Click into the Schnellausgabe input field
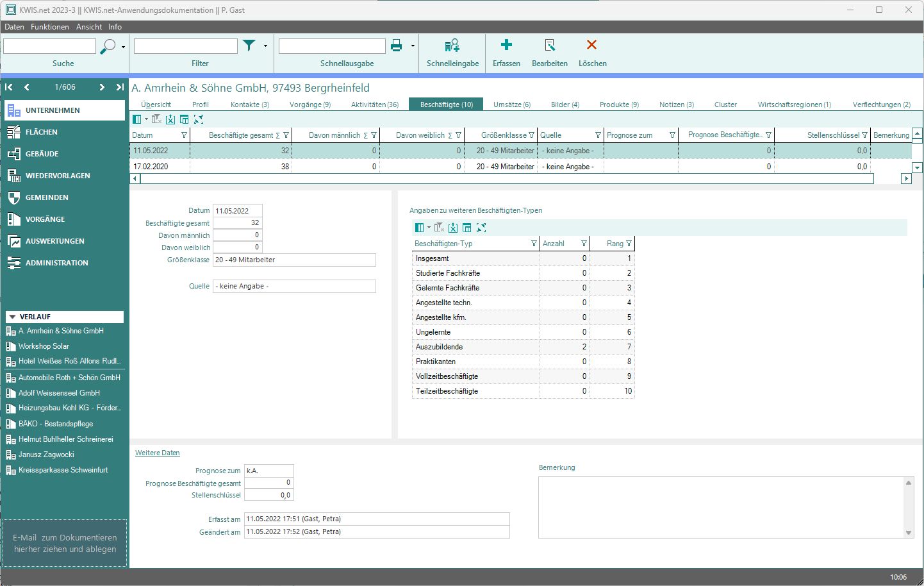The width and height of the screenshot is (924, 586). point(332,46)
